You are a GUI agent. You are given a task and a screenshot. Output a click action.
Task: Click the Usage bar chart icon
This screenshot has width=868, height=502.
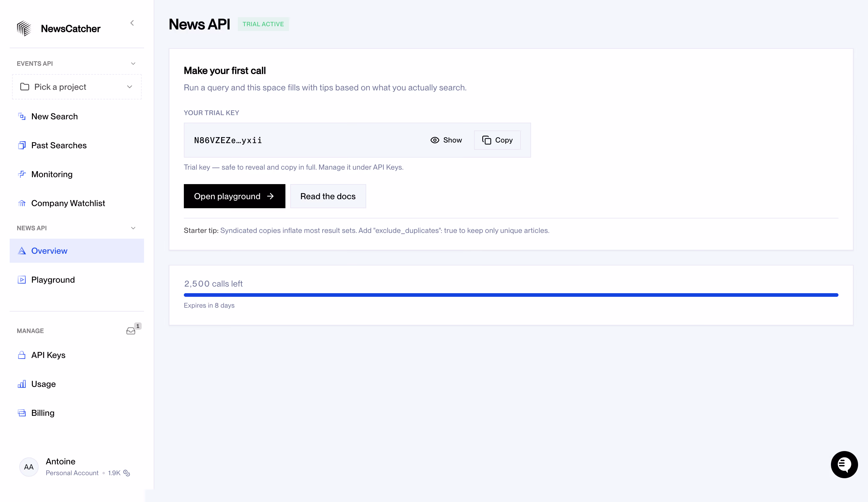22,384
